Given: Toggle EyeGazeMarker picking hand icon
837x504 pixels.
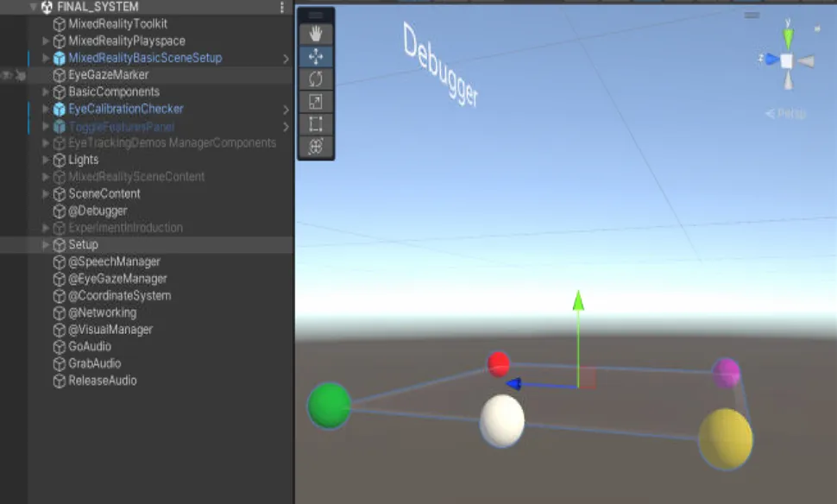Looking at the screenshot, I should tap(21, 75).
